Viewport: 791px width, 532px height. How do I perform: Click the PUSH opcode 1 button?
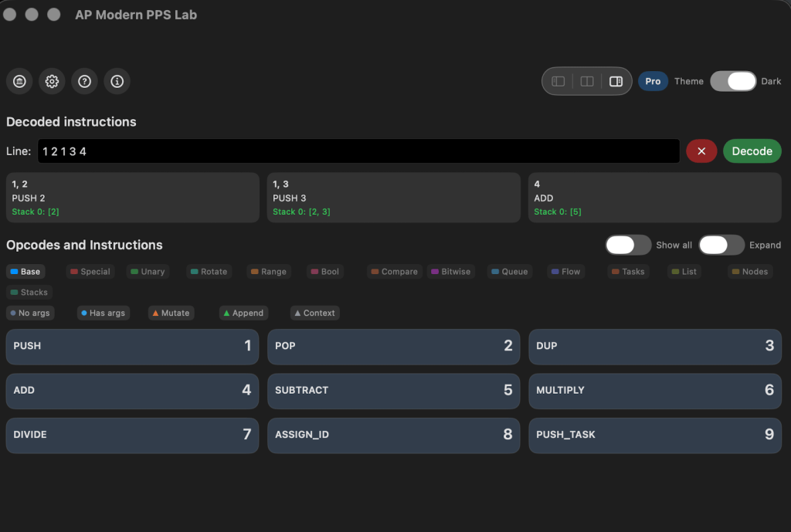point(133,347)
